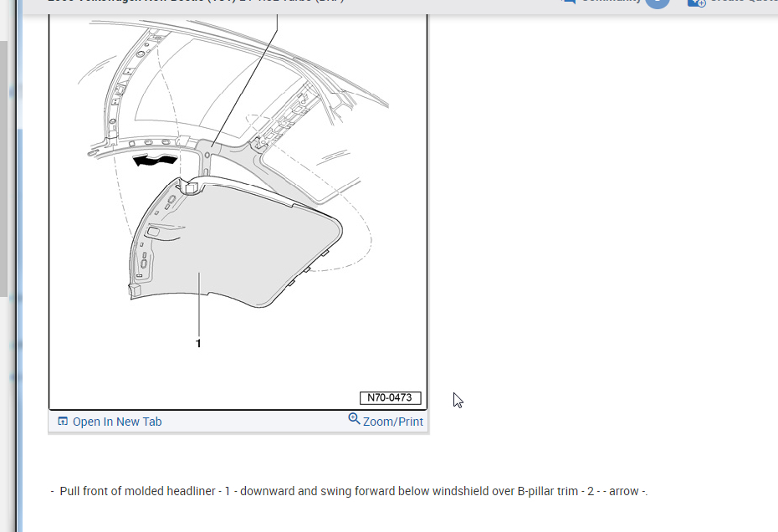Open the diagram via Open In New Tab
778x532 pixels.
pyautogui.click(x=110, y=422)
